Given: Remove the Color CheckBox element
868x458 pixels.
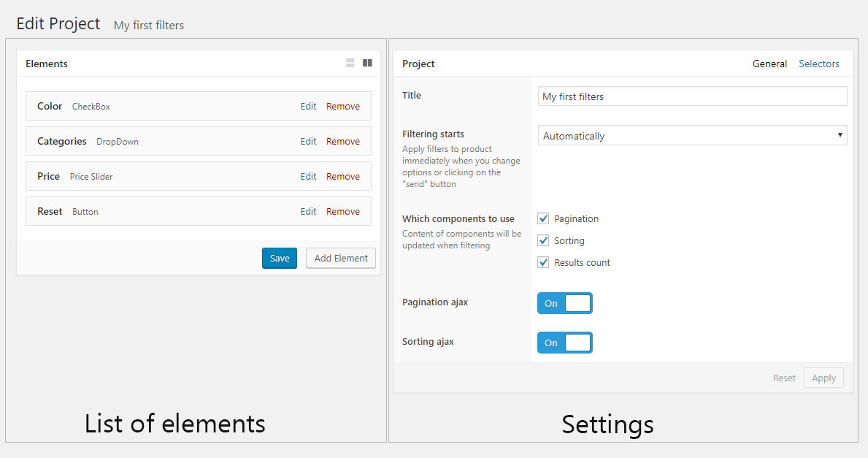Looking at the screenshot, I should pos(343,106).
